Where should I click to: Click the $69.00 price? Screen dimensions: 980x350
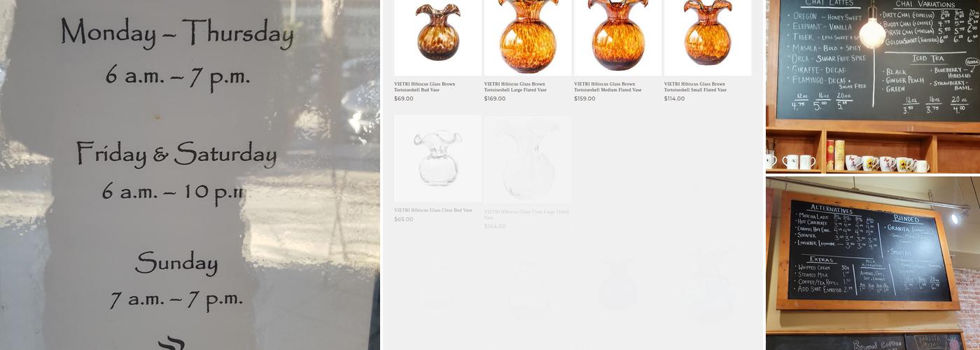click(x=404, y=99)
